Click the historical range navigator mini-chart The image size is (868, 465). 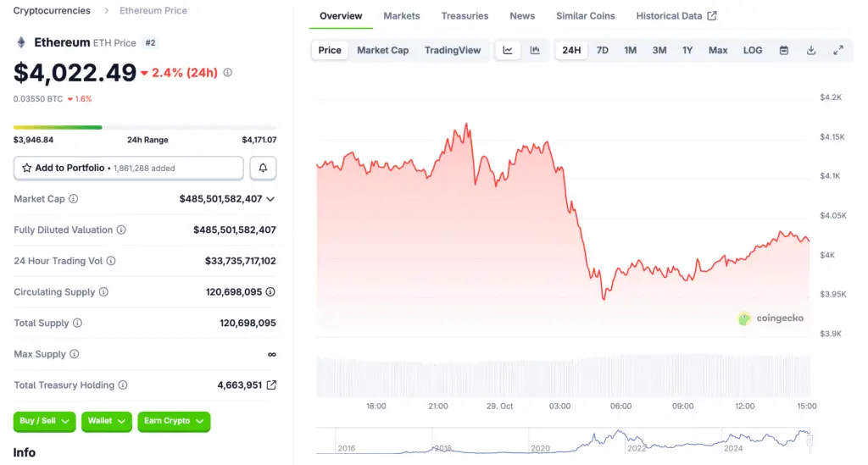(x=563, y=441)
